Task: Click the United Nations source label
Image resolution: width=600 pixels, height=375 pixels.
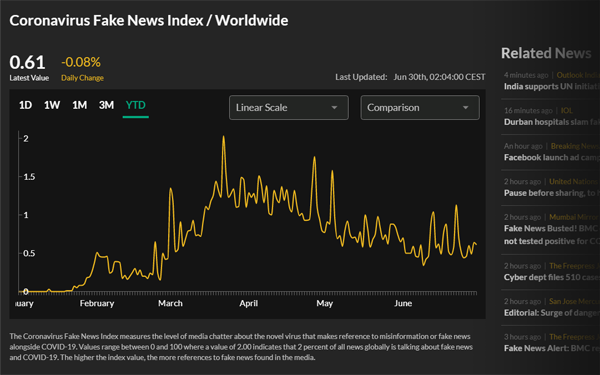Action: tap(574, 181)
